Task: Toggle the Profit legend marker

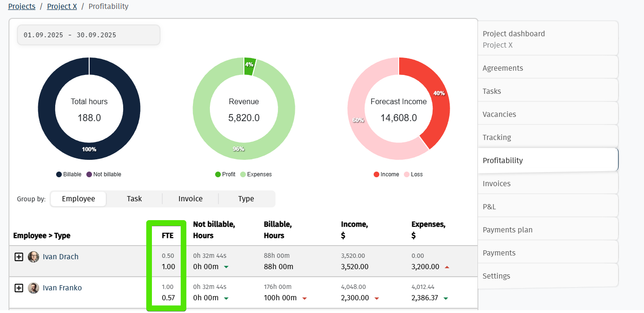Action: pos(218,174)
